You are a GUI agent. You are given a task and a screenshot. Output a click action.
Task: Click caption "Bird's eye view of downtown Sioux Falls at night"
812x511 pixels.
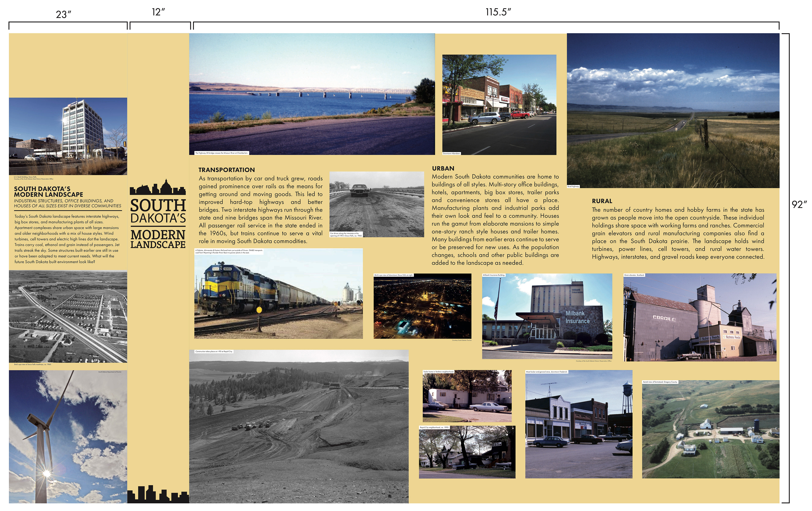(x=394, y=275)
